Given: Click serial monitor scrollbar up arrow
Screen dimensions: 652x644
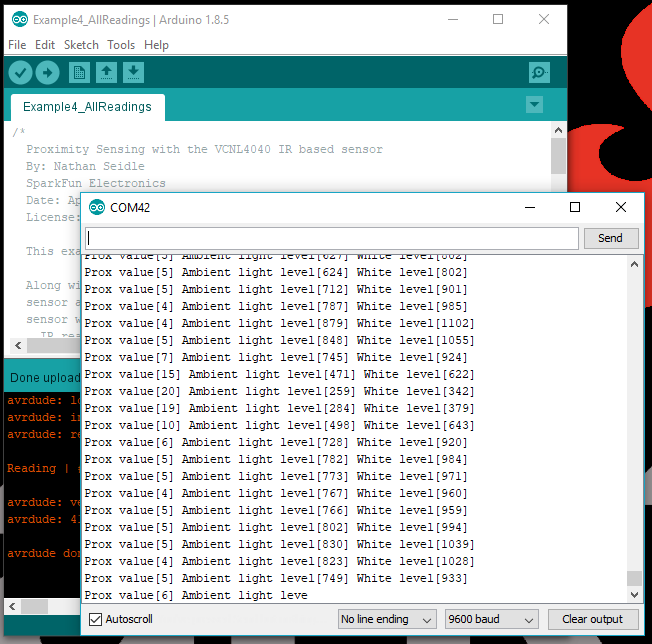Looking at the screenshot, I should (x=634, y=264).
